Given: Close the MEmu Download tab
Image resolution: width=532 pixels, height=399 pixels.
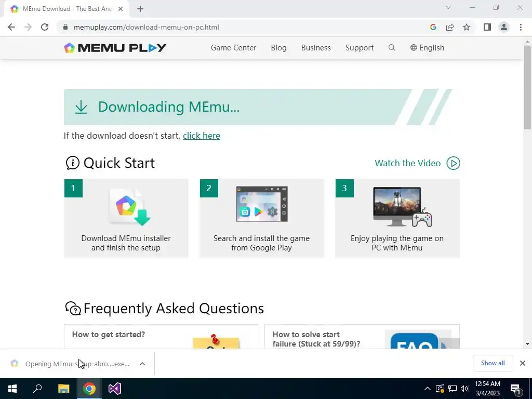Looking at the screenshot, I should point(121,9).
